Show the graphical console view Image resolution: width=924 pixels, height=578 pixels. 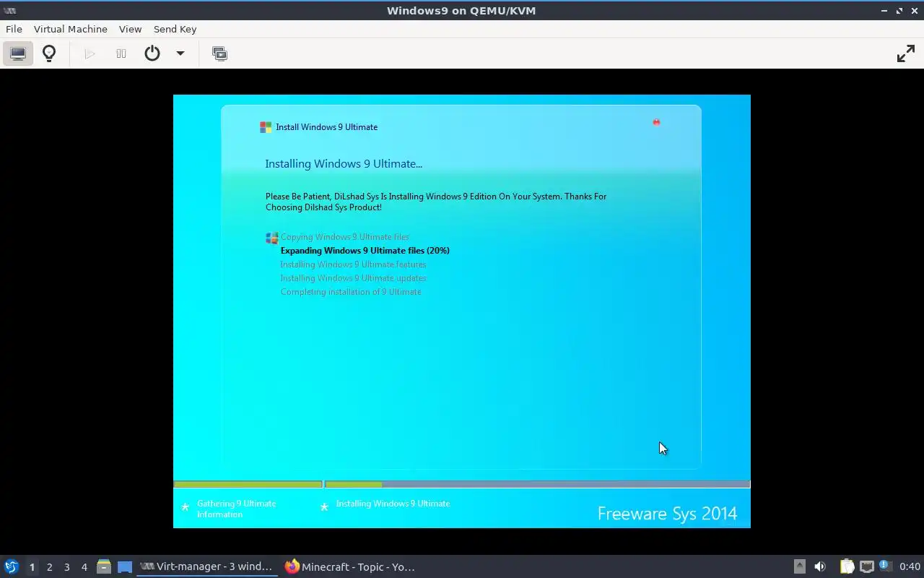18,53
